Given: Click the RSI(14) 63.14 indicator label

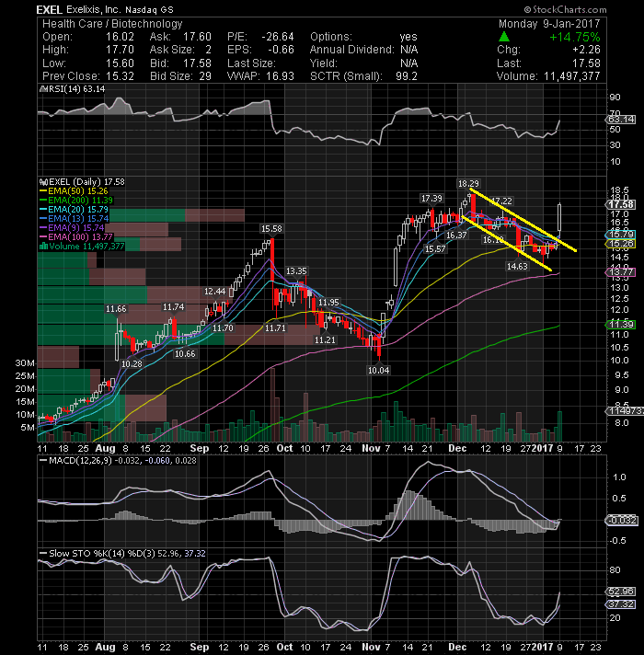Looking at the screenshot, I should click(x=77, y=89).
